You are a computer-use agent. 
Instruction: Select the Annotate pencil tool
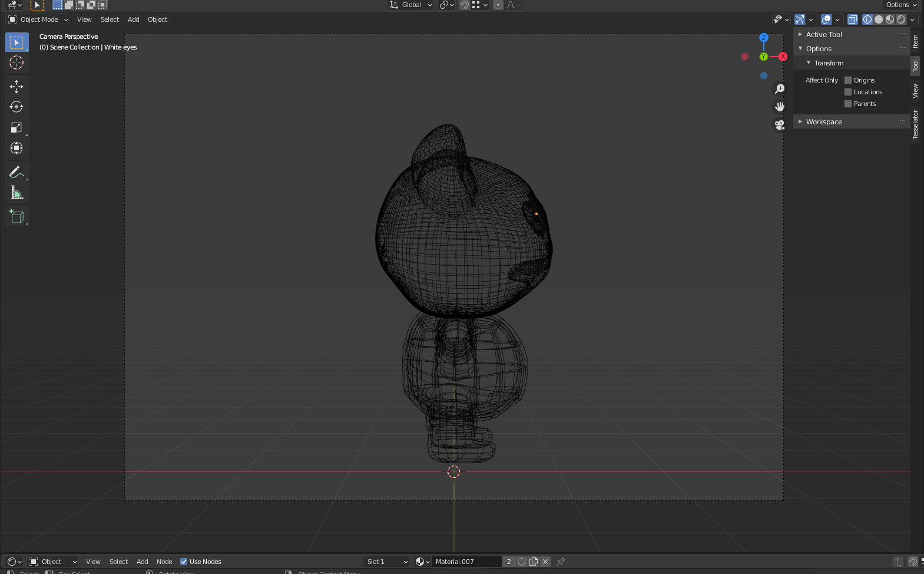point(16,172)
